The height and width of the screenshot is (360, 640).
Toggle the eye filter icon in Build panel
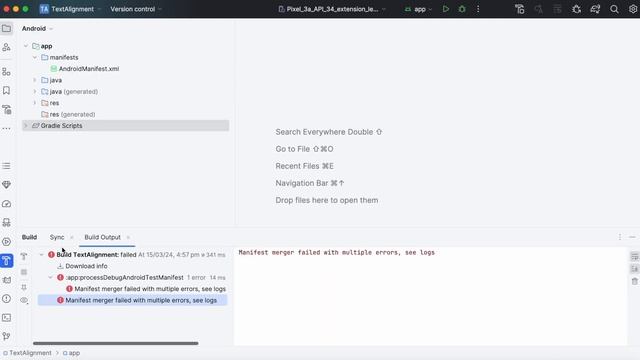coord(24,300)
